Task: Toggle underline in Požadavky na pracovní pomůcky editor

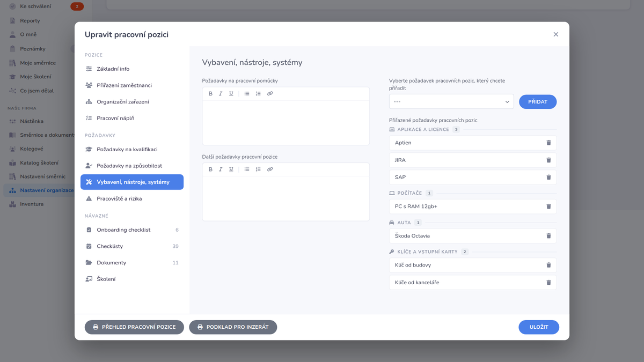Action: 231,94
